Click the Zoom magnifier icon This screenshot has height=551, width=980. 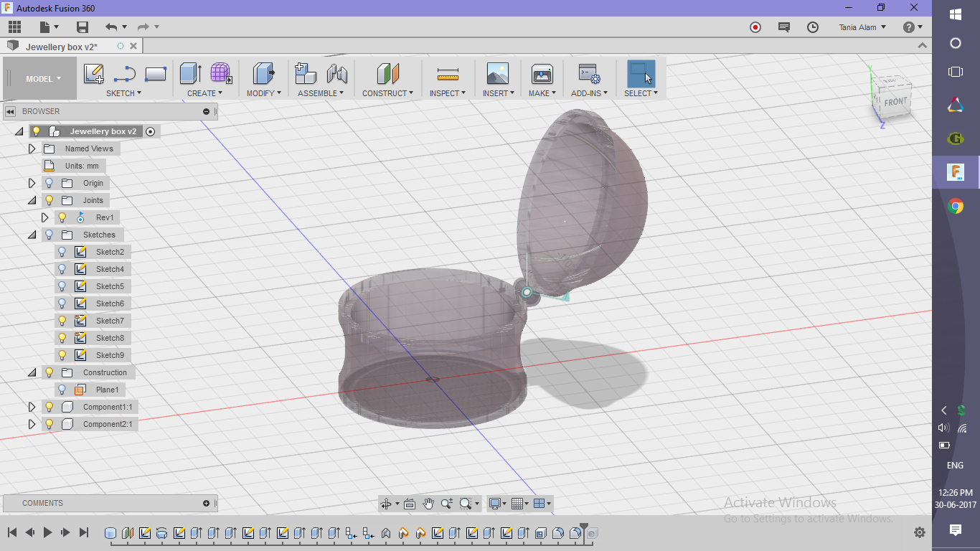(447, 504)
